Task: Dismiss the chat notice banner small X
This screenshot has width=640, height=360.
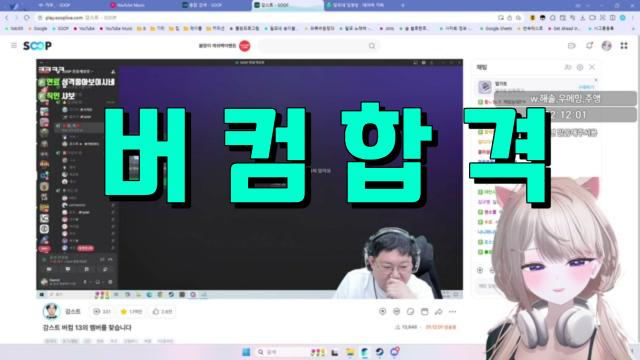Action: point(596,80)
